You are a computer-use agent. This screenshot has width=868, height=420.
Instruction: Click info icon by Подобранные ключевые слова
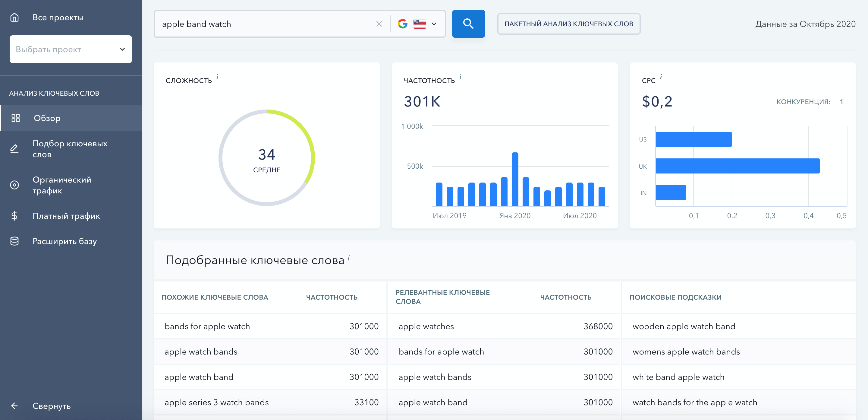pyautogui.click(x=349, y=258)
